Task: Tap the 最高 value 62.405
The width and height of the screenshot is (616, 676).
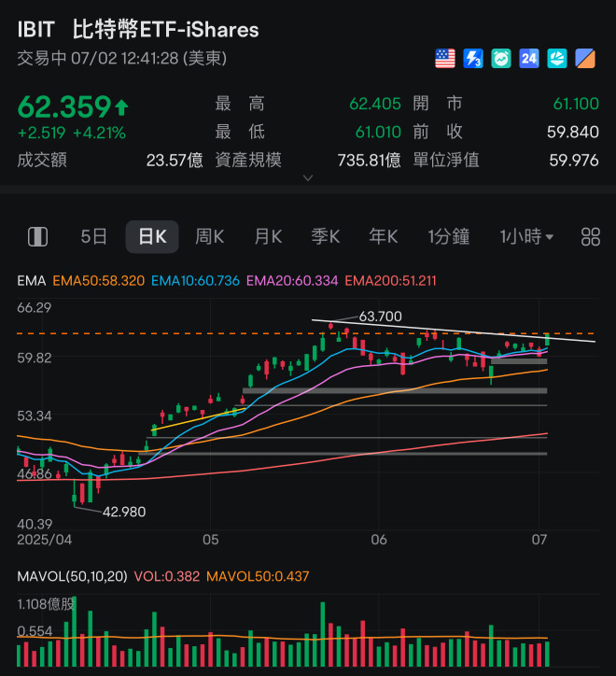Action: (375, 104)
